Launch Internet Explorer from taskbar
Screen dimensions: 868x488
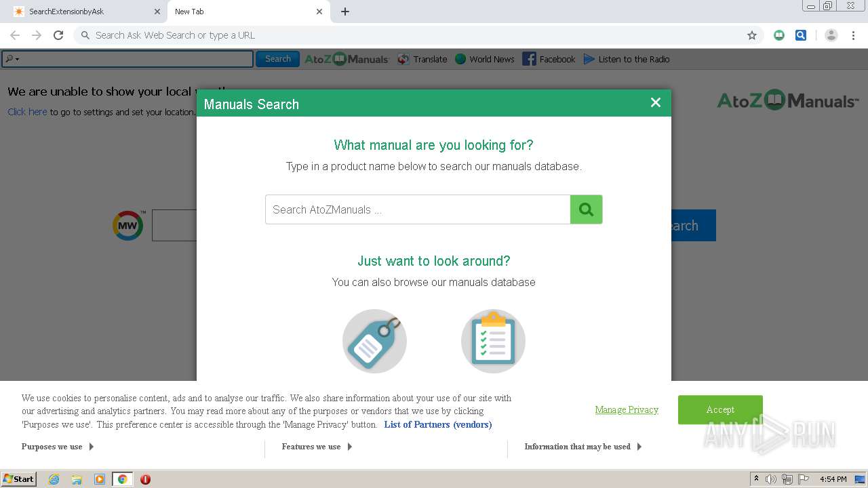coord(54,479)
